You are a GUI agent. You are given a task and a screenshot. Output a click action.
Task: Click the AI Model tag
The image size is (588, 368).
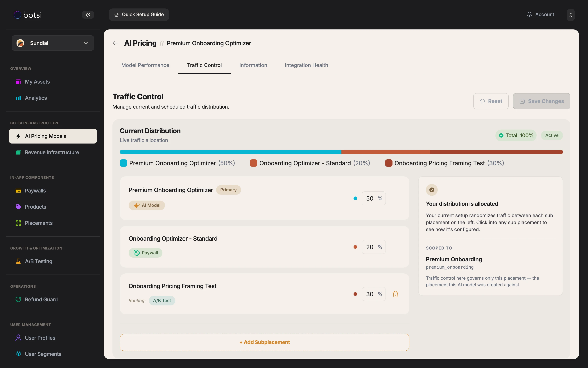[147, 205]
